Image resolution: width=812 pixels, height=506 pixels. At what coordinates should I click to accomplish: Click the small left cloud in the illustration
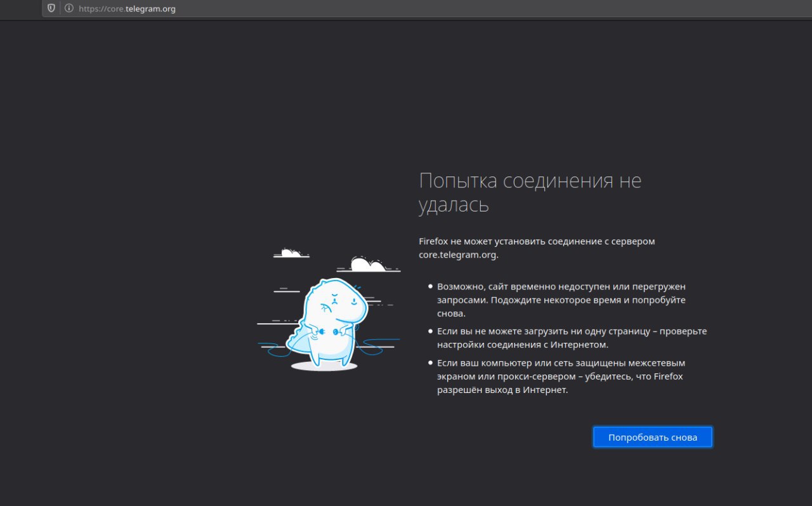pos(291,253)
